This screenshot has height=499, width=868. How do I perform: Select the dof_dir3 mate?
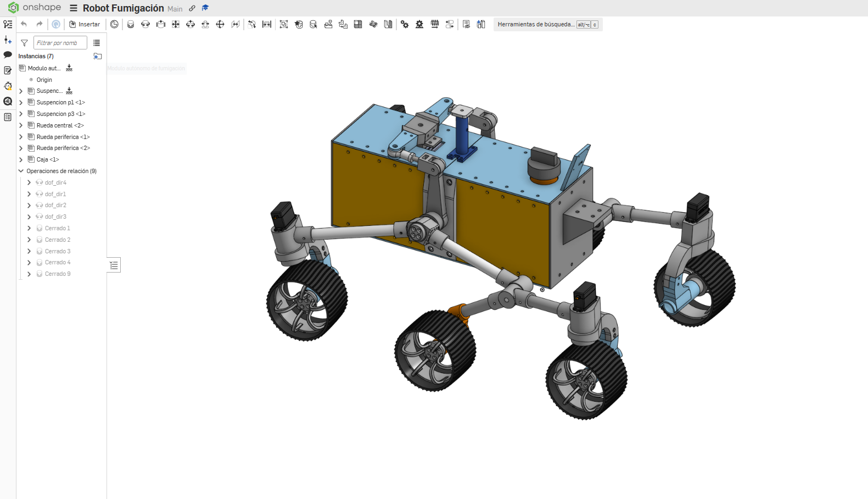(x=55, y=217)
